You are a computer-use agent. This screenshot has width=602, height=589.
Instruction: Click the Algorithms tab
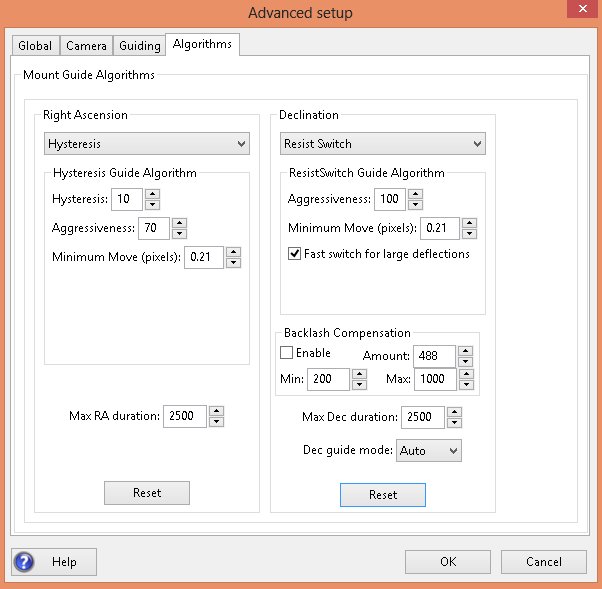point(202,45)
